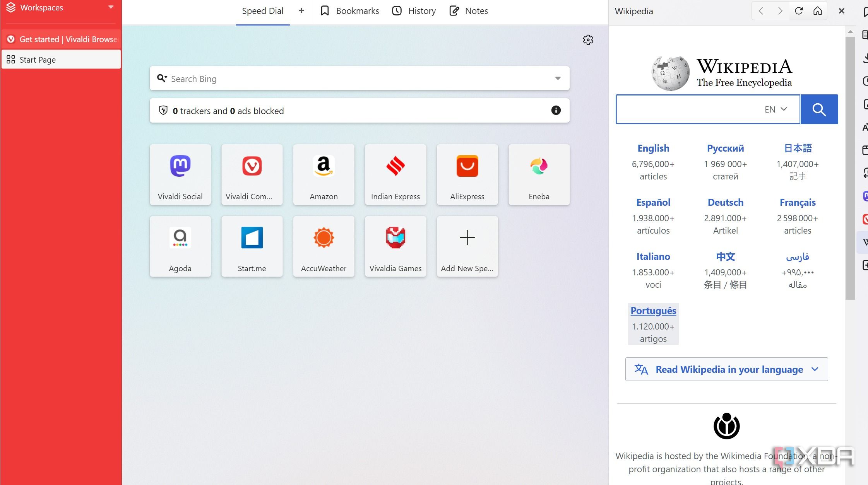Click the Wikipedia panel scrollbar
Viewport: 868px width, 485px height.
tap(850, 168)
